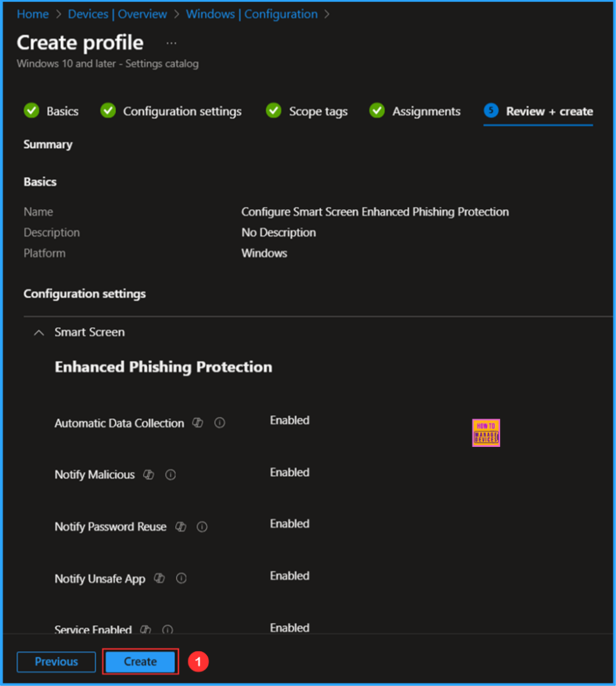Select the profile name 'Configure Smart Screen Enhanced Phishing Protection'
This screenshot has width=616, height=686.
pyautogui.click(x=375, y=212)
